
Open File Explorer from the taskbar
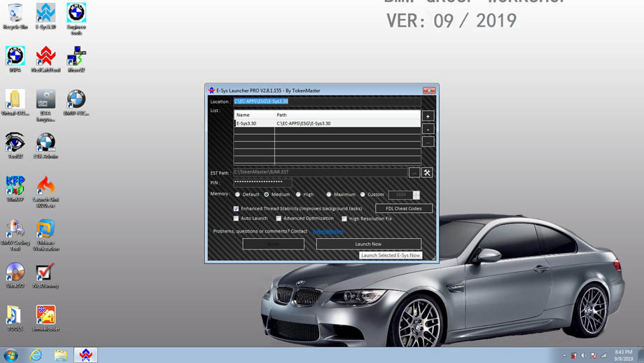(60, 355)
